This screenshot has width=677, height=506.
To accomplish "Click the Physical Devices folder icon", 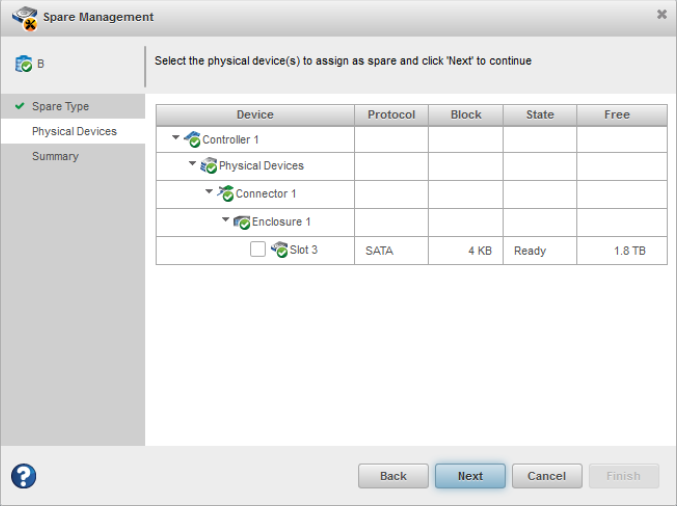I will pos(208,166).
